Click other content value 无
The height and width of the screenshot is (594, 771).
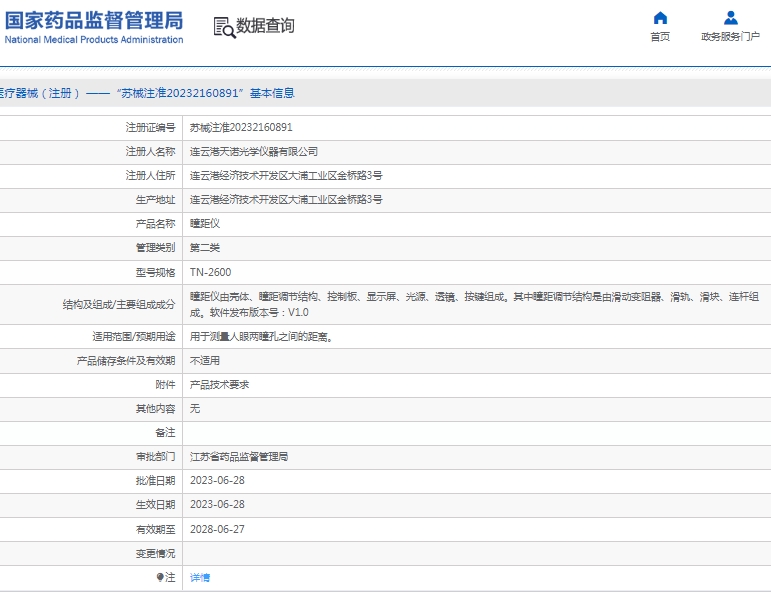(x=195, y=409)
